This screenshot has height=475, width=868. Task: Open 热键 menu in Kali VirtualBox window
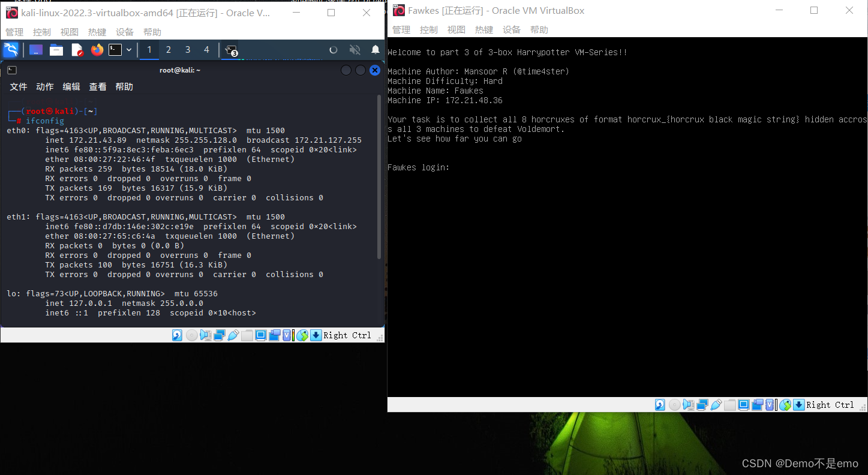point(97,32)
